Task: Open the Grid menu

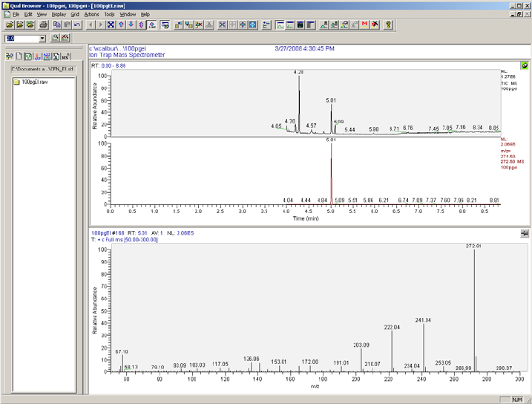Action: coord(75,14)
